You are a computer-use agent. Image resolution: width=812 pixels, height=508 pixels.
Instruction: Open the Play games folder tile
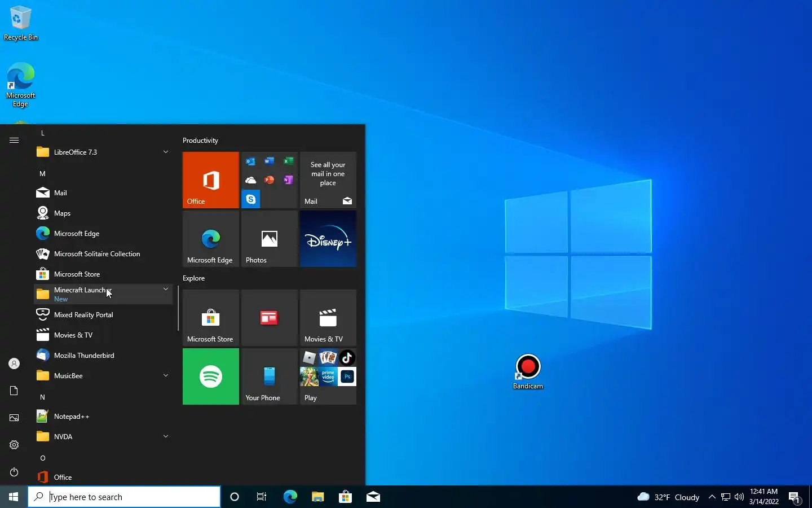(328, 376)
